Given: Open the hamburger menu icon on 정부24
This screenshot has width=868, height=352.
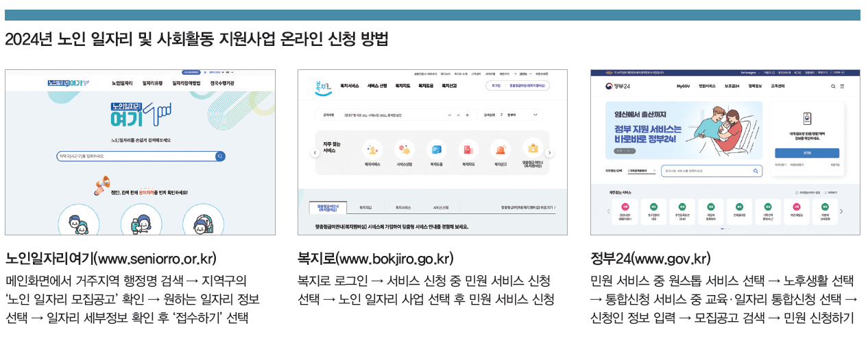Looking at the screenshot, I should tap(842, 86).
